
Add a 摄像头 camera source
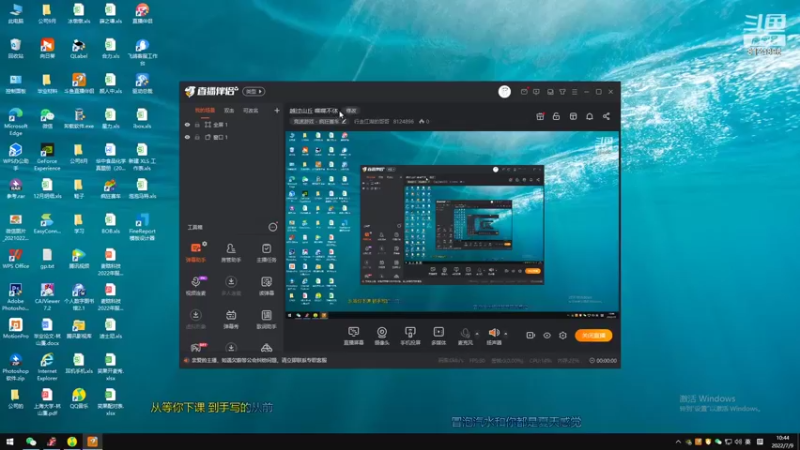click(382, 336)
